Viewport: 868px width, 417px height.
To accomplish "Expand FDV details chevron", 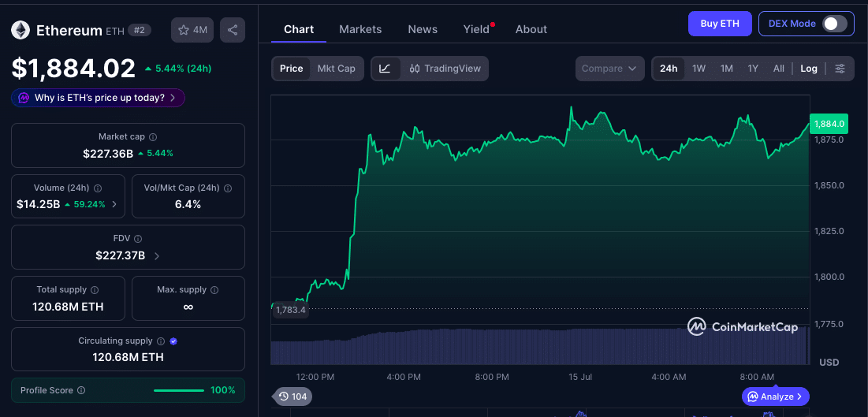I will coord(157,256).
